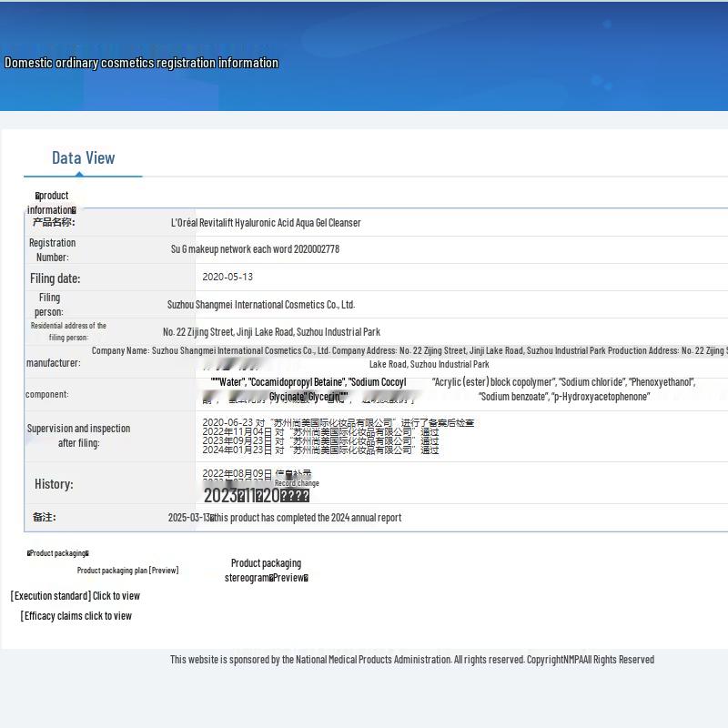This screenshot has width=728, height=728.
Task: Click the 2020-06-23 supervision inspection entry
Action: pyautogui.click(x=338, y=423)
